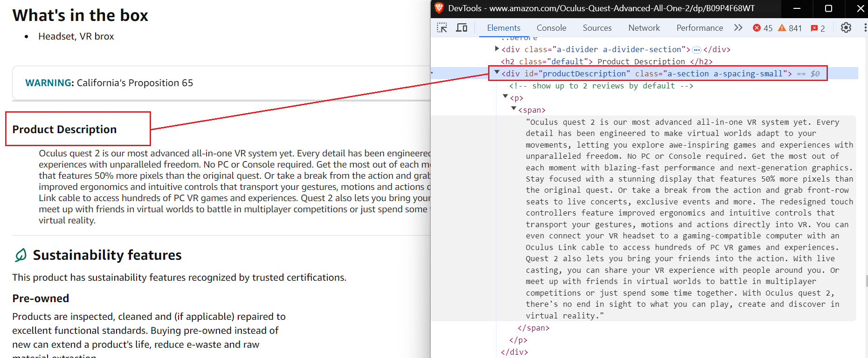Click the issues flag icon showing 2
Screen dimensions: 868x358
pos(814,28)
